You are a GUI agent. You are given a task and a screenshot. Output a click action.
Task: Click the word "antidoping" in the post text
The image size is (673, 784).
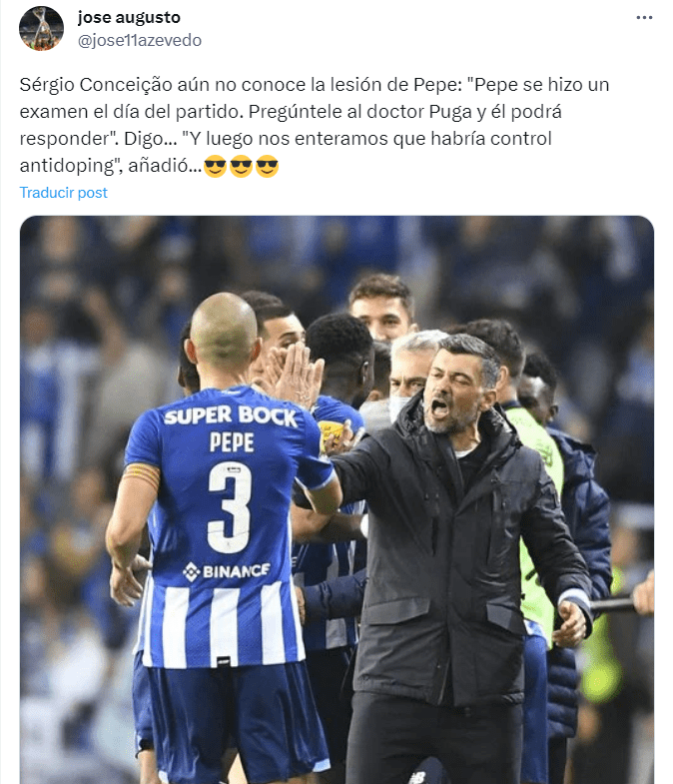click(70, 166)
